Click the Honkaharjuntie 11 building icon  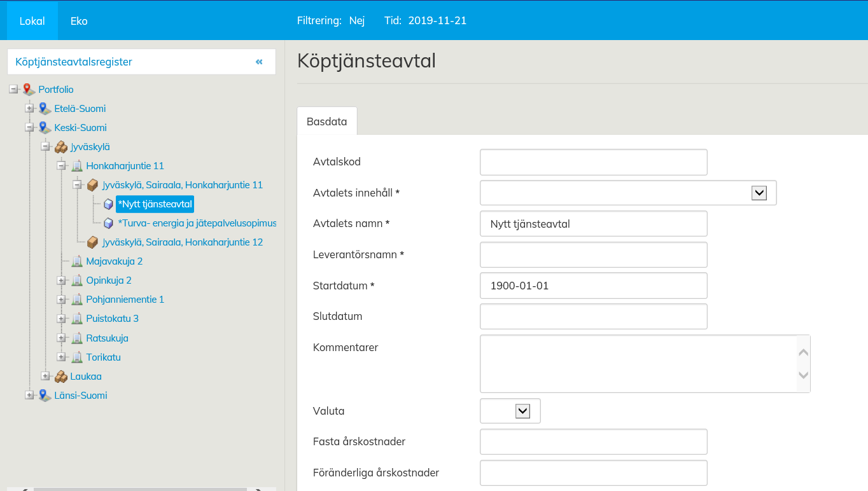[77, 166]
